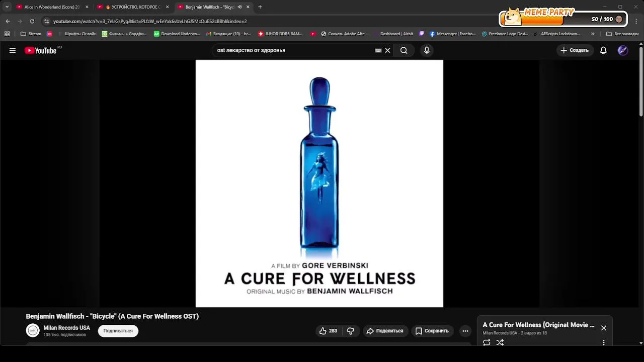Screen dimensions: 644x362
Task: Open playlist options three-dot menu
Action: (x=604, y=342)
